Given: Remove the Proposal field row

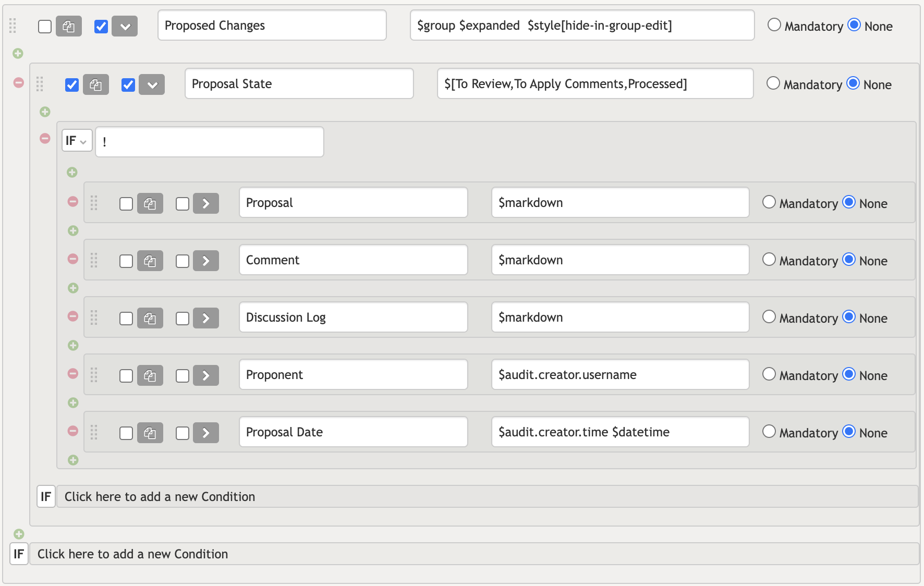Looking at the screenshot, I should click(73, 201).
